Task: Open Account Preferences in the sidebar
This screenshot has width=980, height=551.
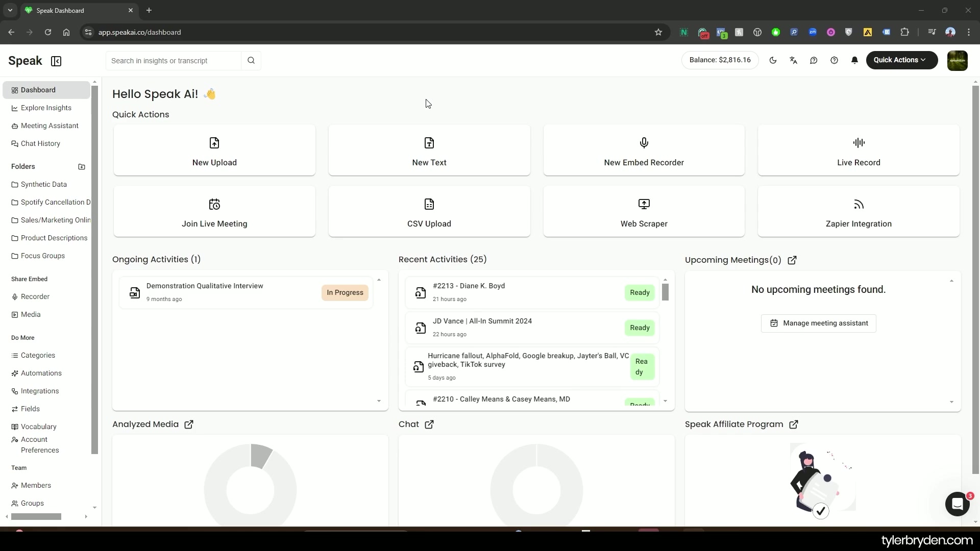Action: (x=40, y=445)
